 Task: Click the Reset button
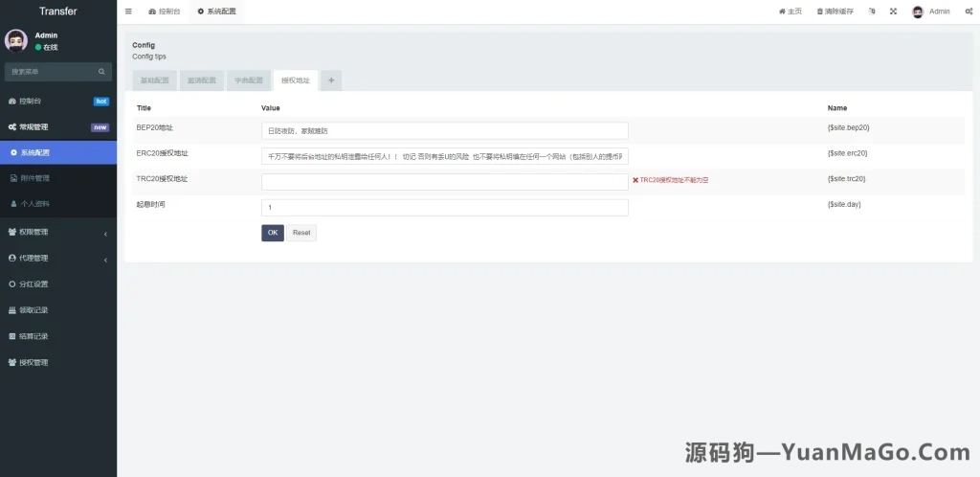[x=301, y=233]
